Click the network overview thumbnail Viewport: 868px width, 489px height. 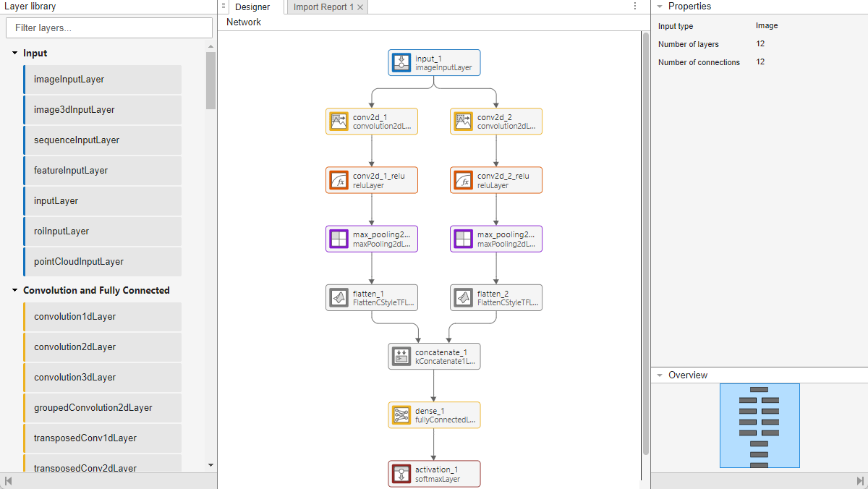coord(759,425)
